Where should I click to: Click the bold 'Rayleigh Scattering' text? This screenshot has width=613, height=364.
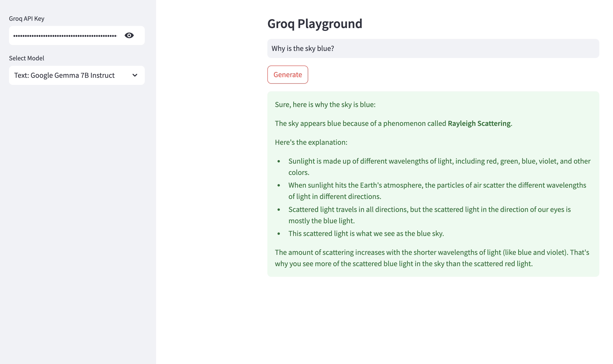pos(479,123)
